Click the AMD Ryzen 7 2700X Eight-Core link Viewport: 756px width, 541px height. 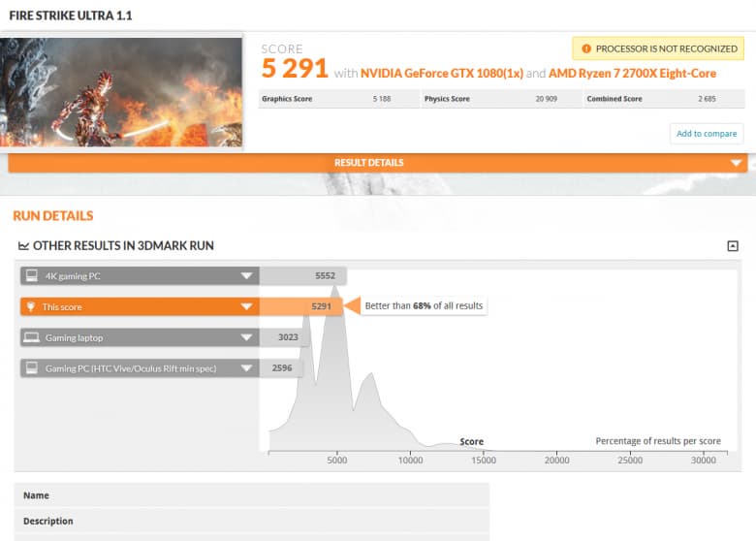click(632, 74)
